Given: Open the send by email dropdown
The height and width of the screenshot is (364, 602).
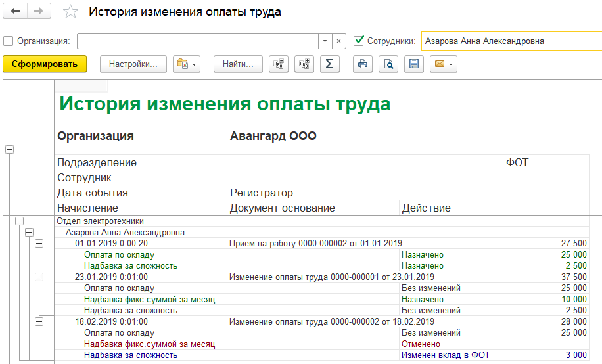Looking at the screenshot, I should tap(443, 64).
